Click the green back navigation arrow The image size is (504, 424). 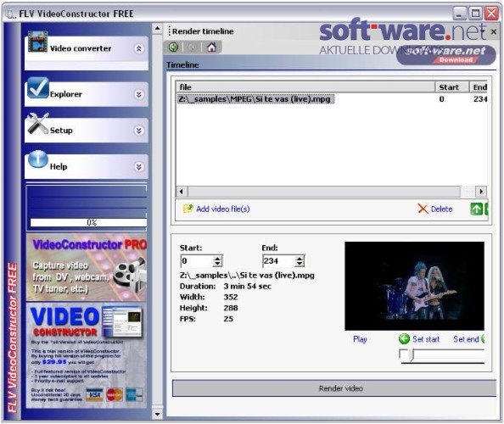pos(174,47)
